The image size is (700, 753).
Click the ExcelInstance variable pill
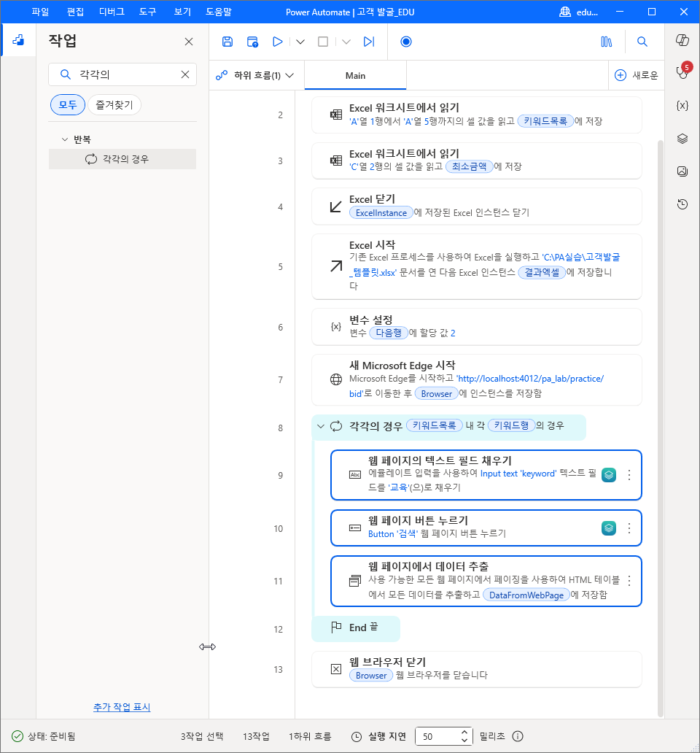tap(381, 213)
